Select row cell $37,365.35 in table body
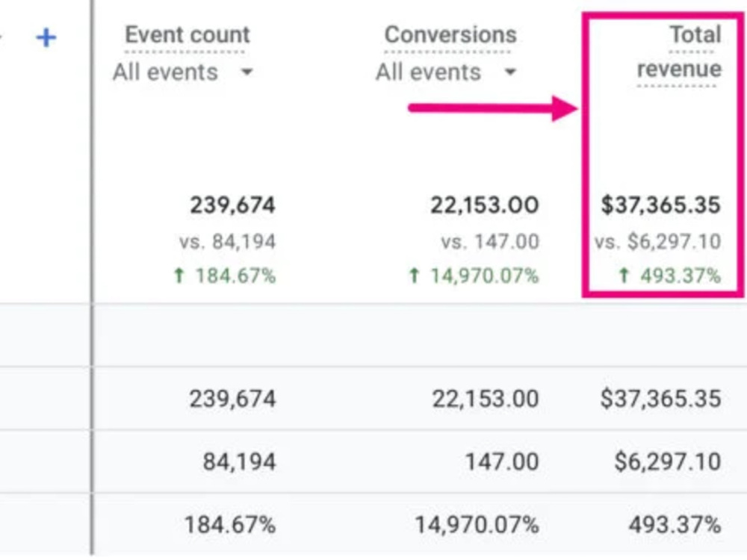The height and width of the screenshot is (560, 747). [x=660, y=399]
